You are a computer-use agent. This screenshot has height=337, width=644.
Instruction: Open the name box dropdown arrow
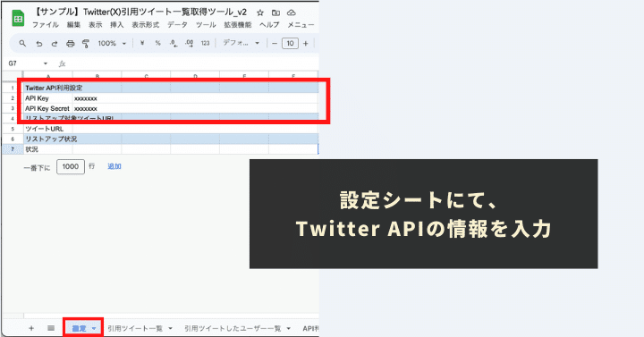pyautogui.click(x=46, y=63)
